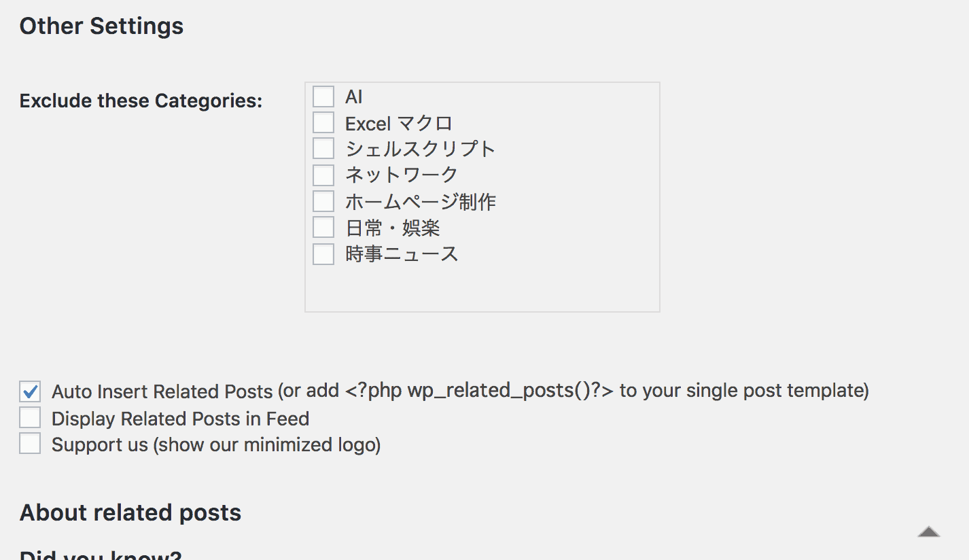Disable Auto Insert Related Posts
The width and height of the screenshot is (969, 560).
click(30, 391)
